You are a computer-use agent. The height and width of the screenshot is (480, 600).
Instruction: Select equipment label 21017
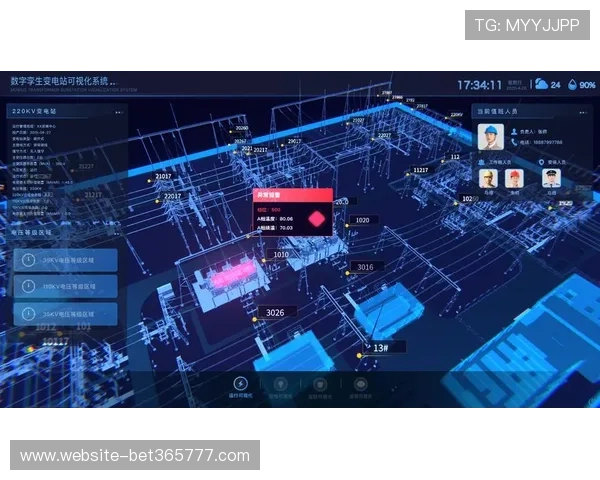[163, 176]
